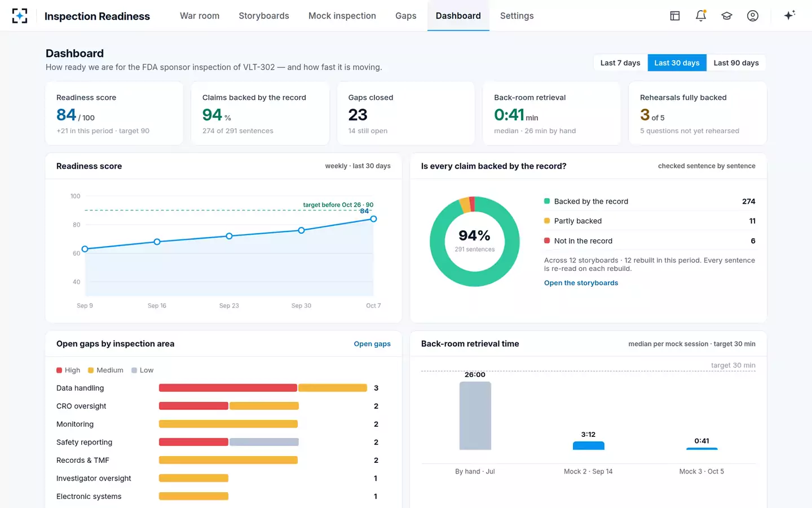The width and height of the screenshot is (812, 508).
Task: Click the Inspection Readiness logo icon
Action: [20, 16]
